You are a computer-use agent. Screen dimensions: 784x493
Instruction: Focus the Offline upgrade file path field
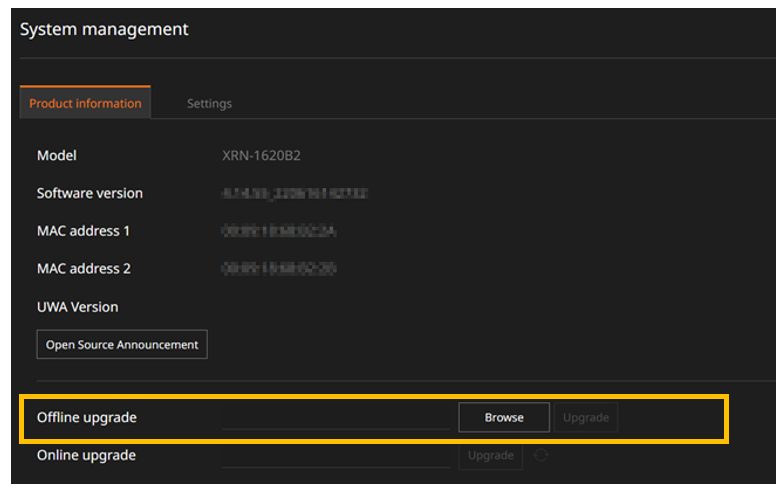pos(336,418)
